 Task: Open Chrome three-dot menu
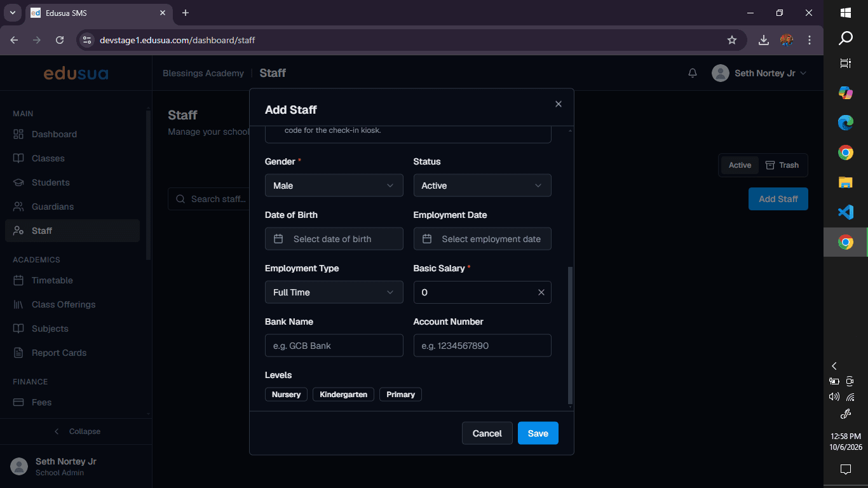pos(810,40)
